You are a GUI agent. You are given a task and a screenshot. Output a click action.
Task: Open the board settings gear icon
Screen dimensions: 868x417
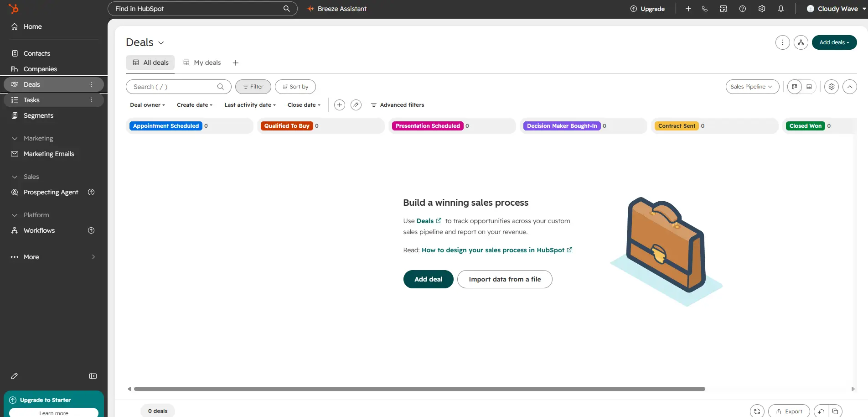832,87
